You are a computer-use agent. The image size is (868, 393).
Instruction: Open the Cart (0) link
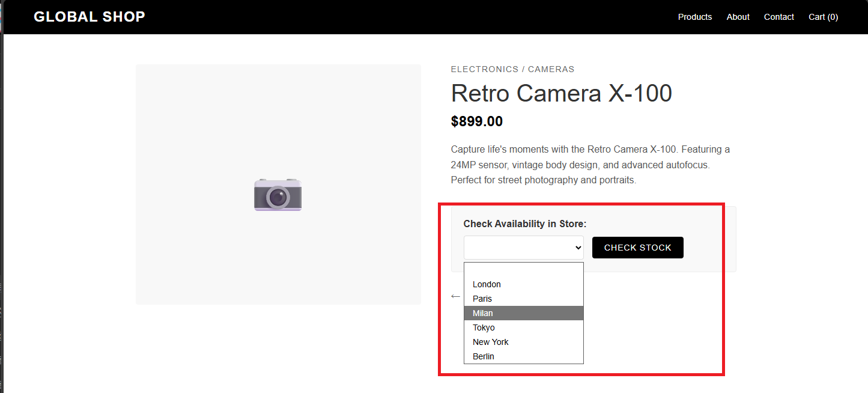[x=823, y=17]
